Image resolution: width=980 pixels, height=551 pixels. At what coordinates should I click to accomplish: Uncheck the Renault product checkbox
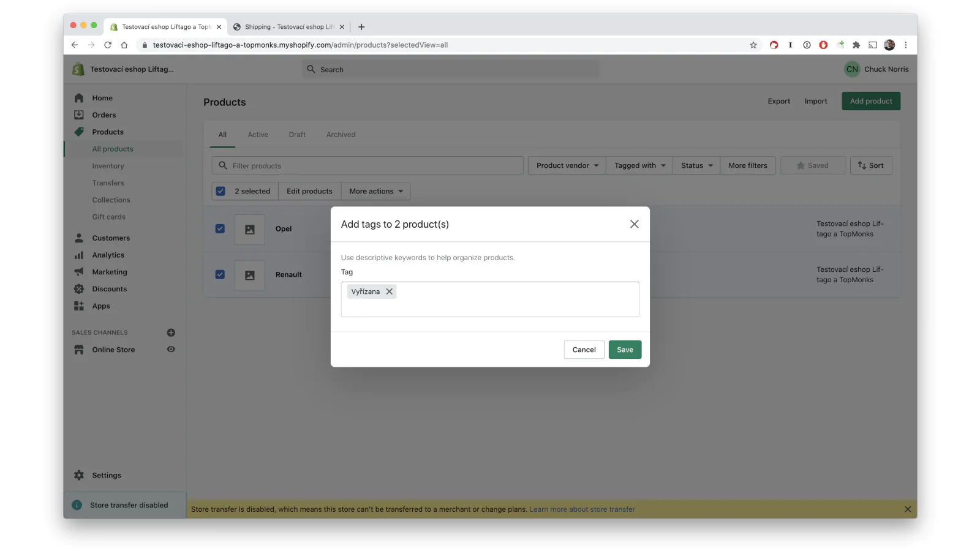tap(220, 275)
